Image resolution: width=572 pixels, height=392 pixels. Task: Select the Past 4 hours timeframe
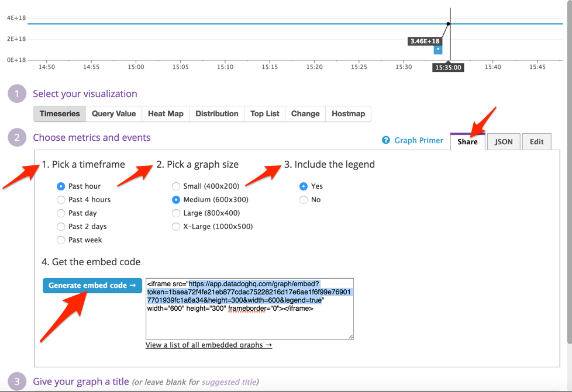[61, 200]
